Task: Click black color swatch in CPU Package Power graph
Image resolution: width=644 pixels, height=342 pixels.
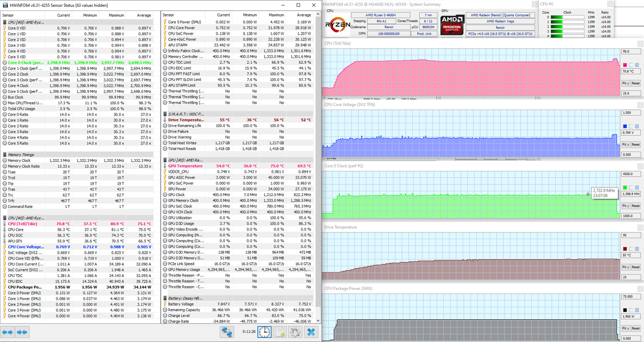Action: click(x=625, y=310)
